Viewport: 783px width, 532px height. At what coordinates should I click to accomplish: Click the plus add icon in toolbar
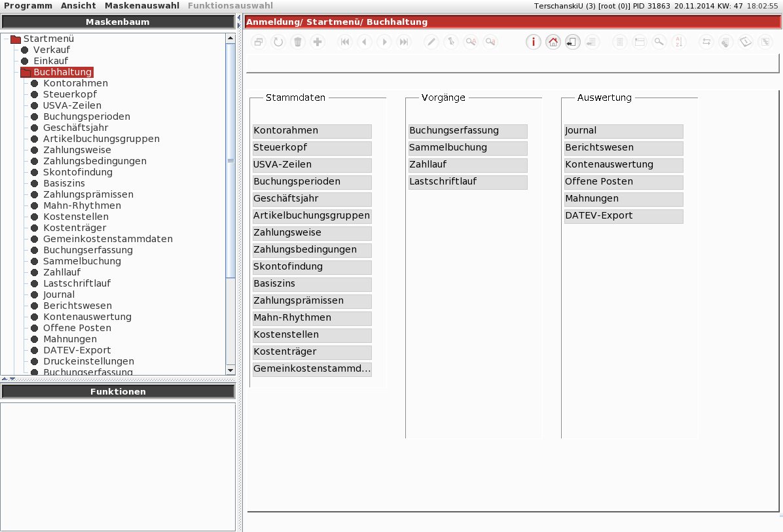[317, 42]
